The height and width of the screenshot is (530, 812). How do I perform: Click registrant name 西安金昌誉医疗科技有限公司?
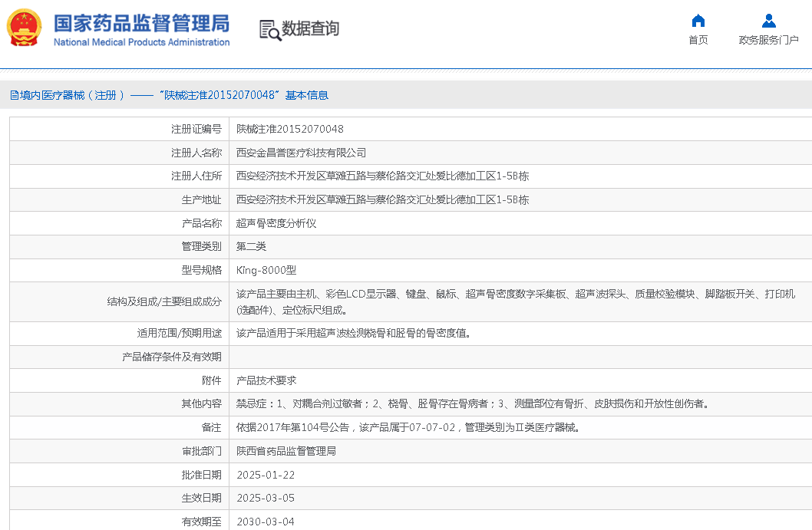pos(301,153)
